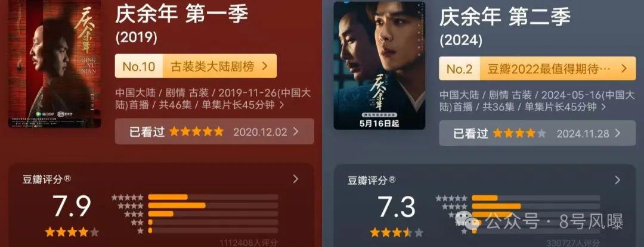Expand season two details chevron after 单集片长45分钟
The image size is (644, 247).
pyautogui.click(x=603, y=107)
